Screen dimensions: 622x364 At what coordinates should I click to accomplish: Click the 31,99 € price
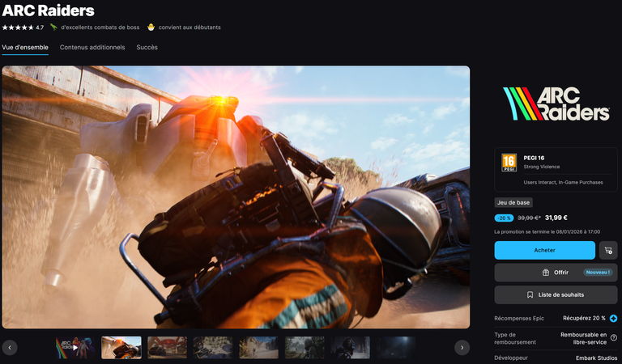click(556, 218)
